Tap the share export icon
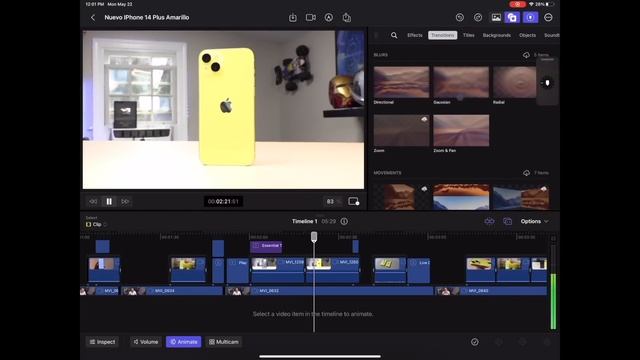The width and height of the screenshot is (640, 360). point(347,18)
